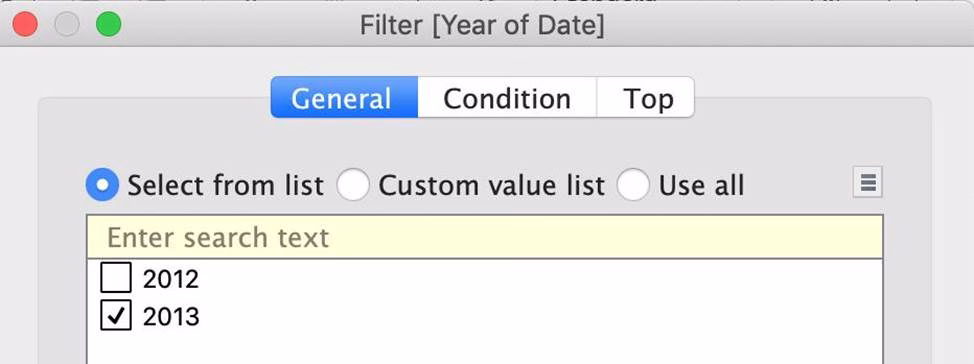
Task: Click the 'Custom value list' label text
Action: pos(491,185)
